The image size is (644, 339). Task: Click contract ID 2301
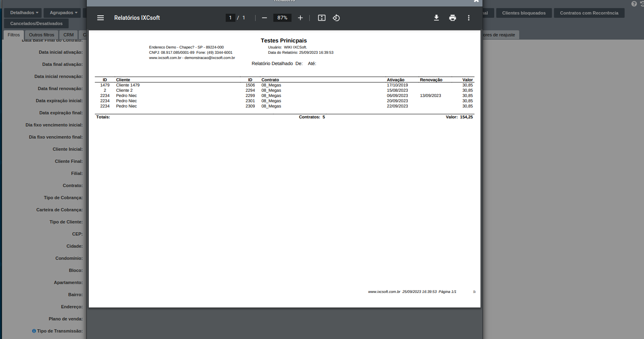point(250,101)
